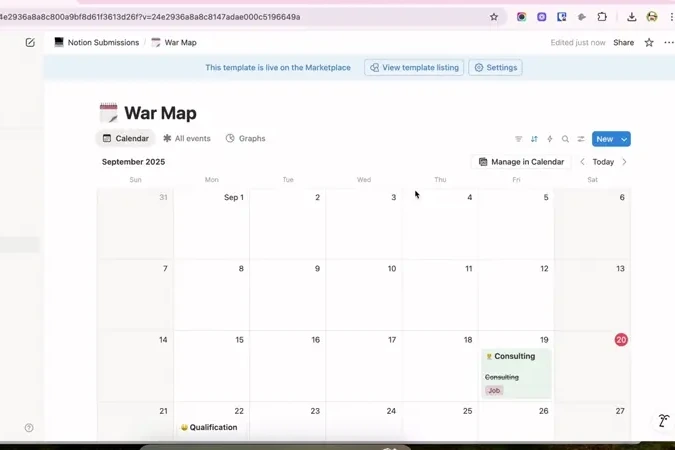Open the database sort icon
Viewport: 675px width, 450px height.
pyautogui.click(x=534, y=139)
